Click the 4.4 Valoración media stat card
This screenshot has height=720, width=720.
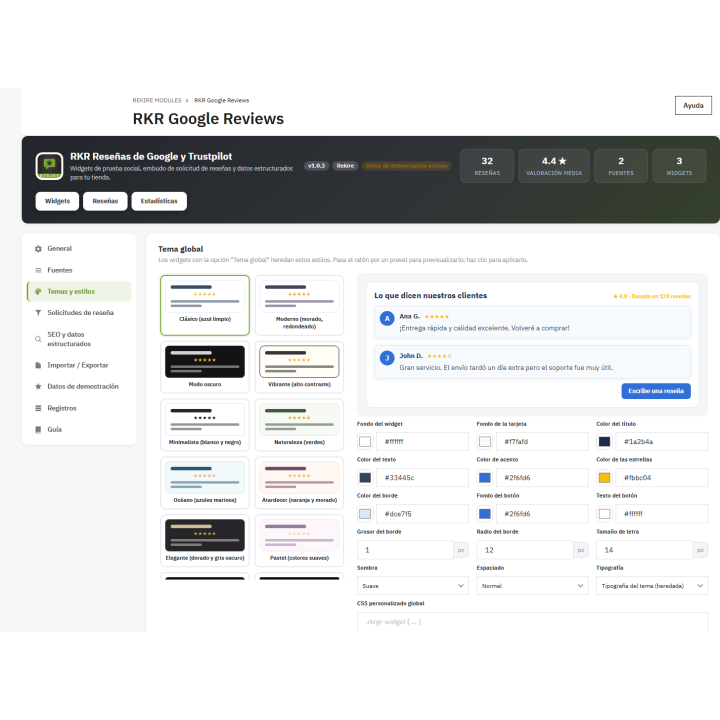coord(554,166)
